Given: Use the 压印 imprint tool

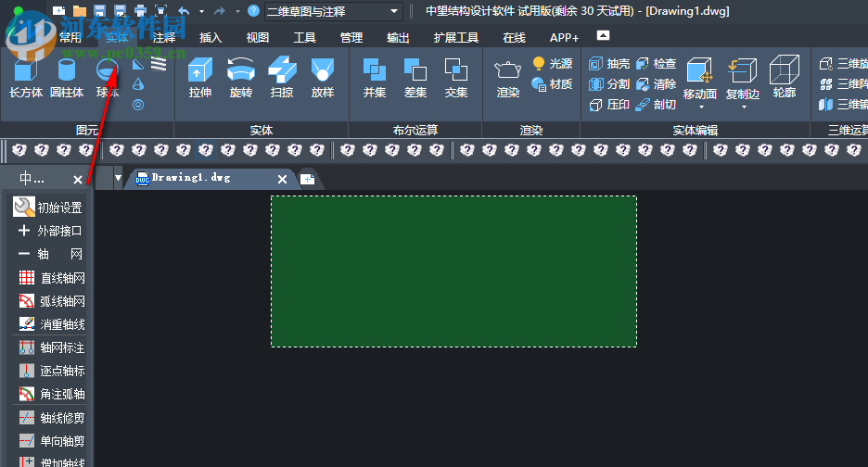Looking at the screenshot, I should (x=609, y=105).
